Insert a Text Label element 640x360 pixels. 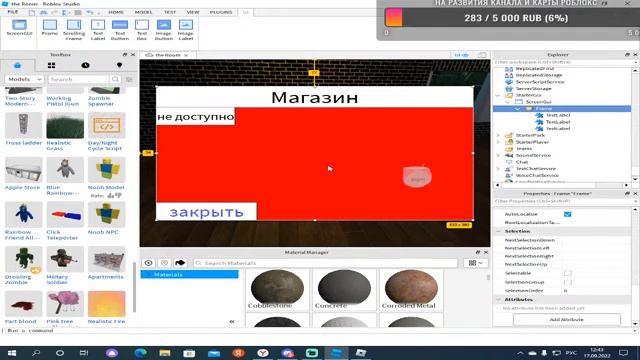coord(98,30)
